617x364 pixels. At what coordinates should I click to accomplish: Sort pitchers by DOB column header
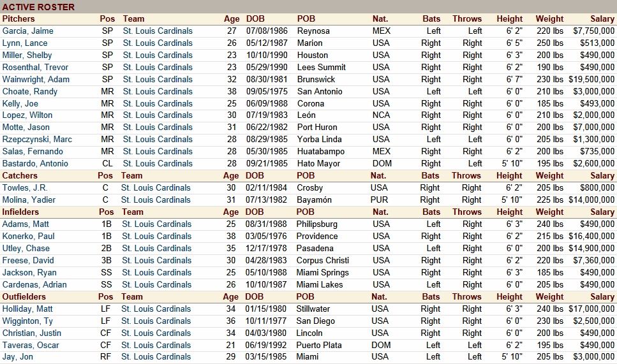point(255,18)
